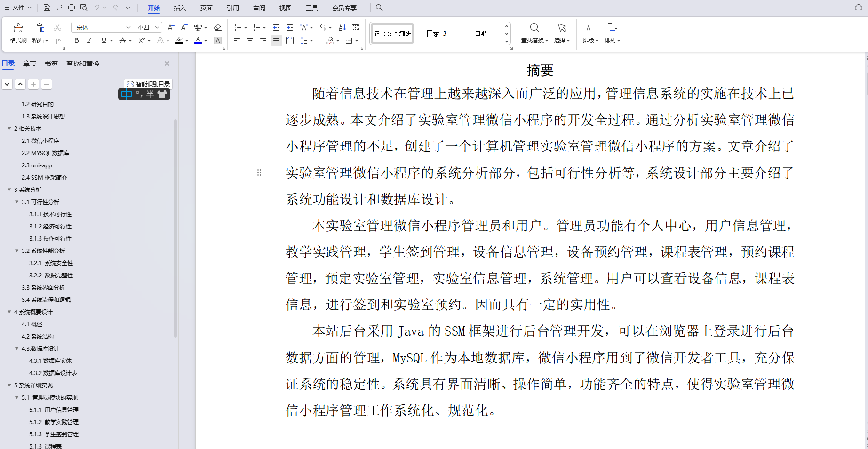This screenshot has height=449, width=868.
Task: Undo the last action
Action: pos(96,8)
